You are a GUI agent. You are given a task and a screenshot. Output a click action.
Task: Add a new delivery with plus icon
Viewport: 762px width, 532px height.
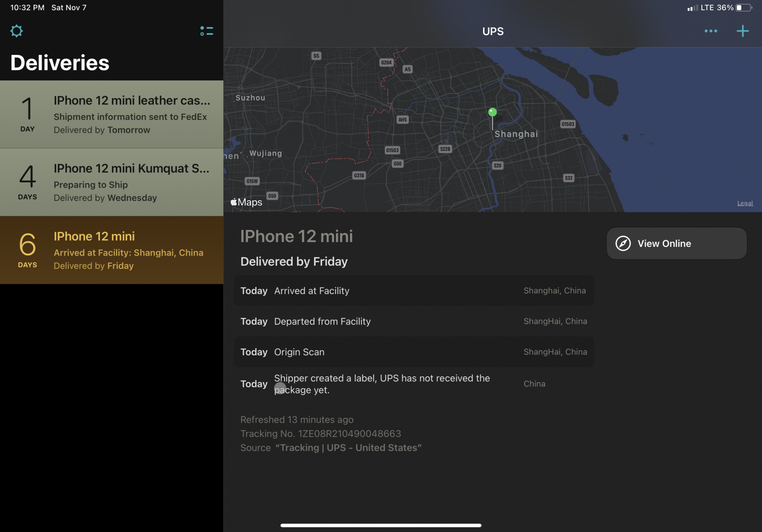[x=743, y=31]
